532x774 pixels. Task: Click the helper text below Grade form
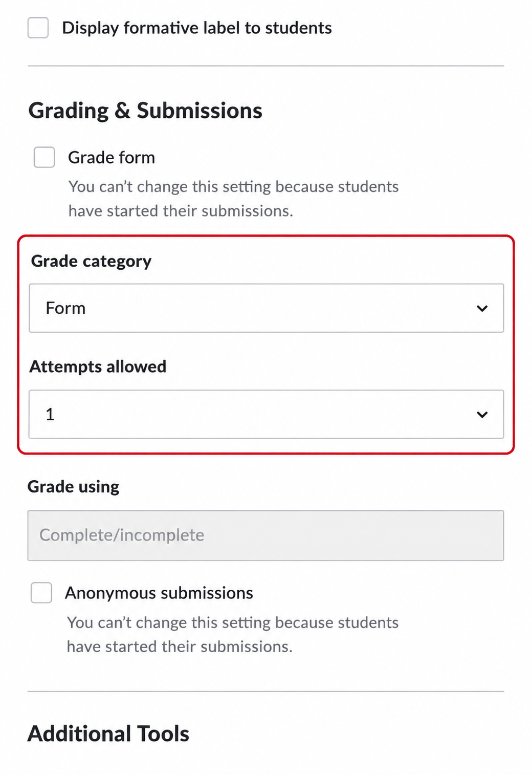pos(234,199)
